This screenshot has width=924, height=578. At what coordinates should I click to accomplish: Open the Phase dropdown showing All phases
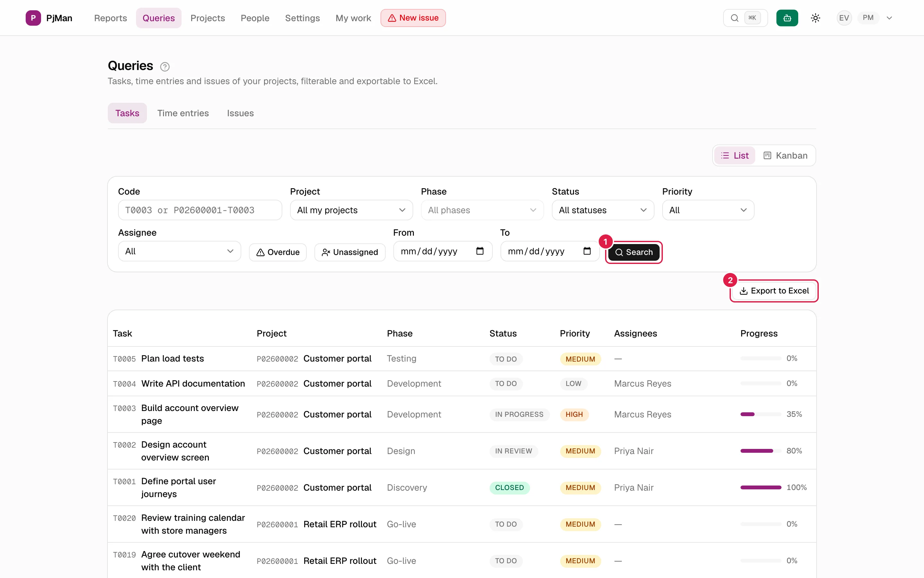coord(482,210)
